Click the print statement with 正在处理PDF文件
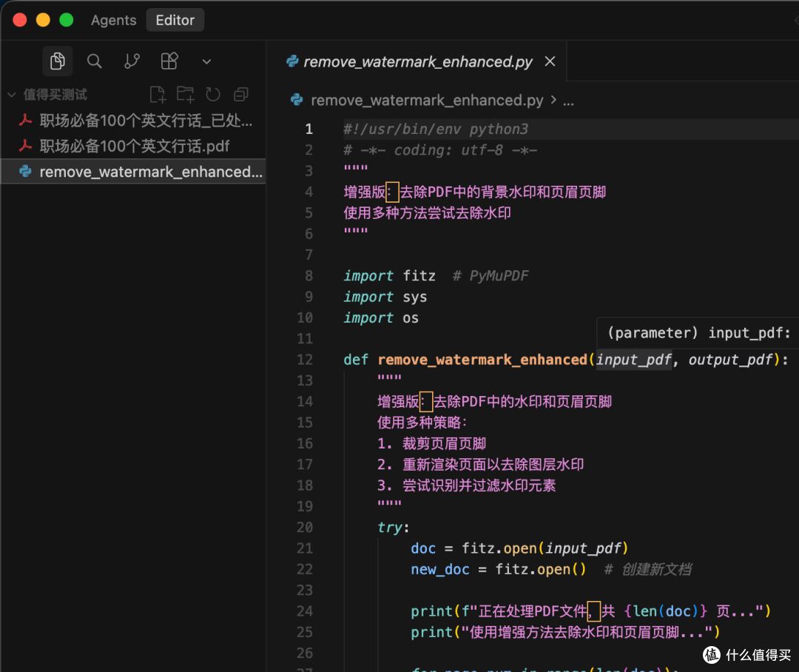This screenshot has height=672, width=799. click(591, 611)
